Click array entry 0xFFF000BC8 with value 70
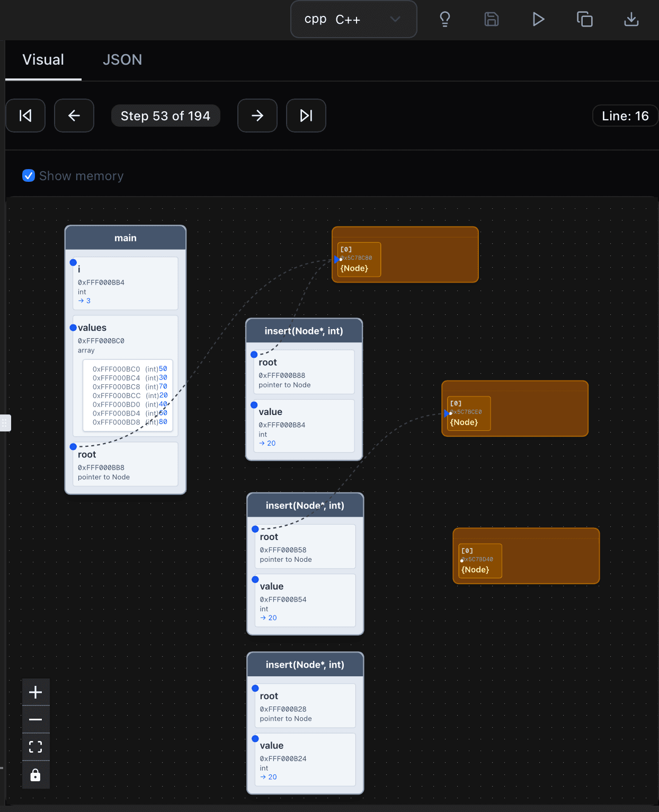 coord(130,387)
